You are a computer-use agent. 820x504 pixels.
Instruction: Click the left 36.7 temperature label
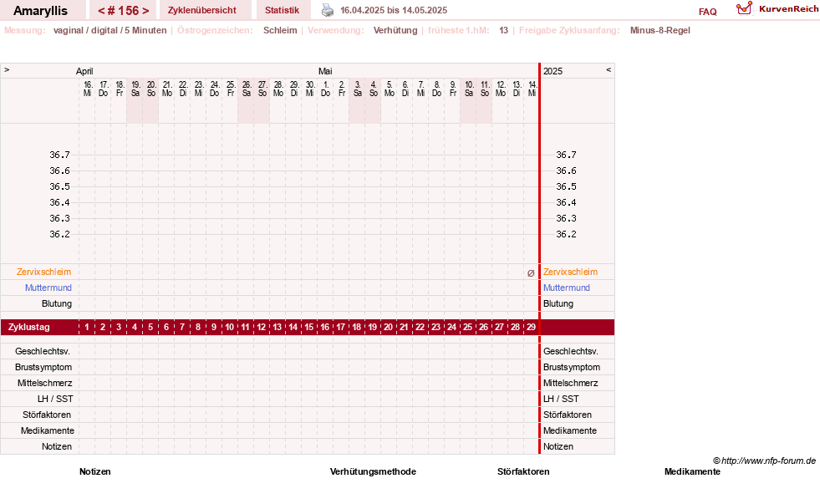click(59, 155)
